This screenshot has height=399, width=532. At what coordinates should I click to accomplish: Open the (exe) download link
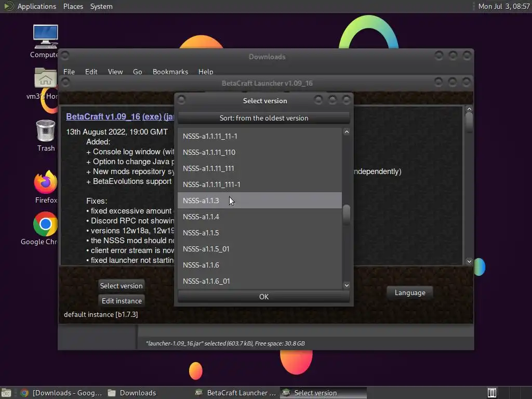152,116
